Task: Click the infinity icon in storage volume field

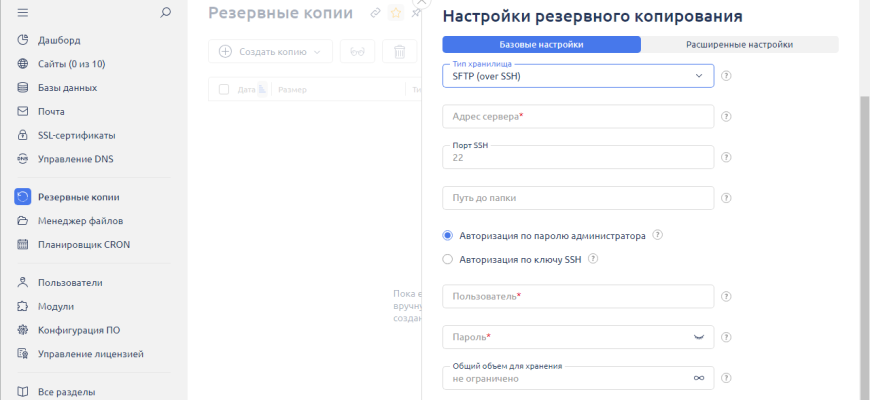Action: tap(699, 378)
